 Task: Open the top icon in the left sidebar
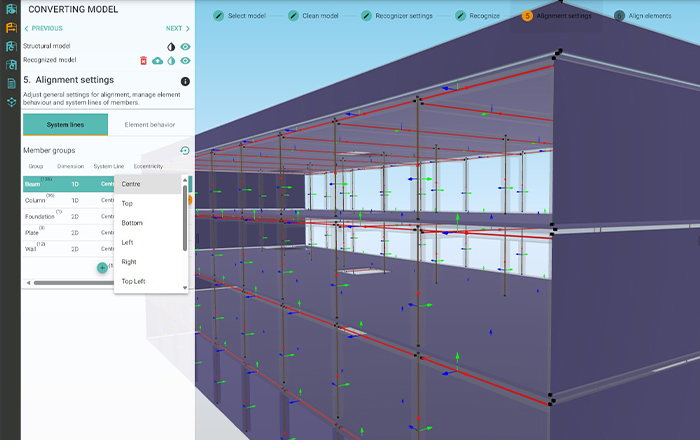click(10, 10)
